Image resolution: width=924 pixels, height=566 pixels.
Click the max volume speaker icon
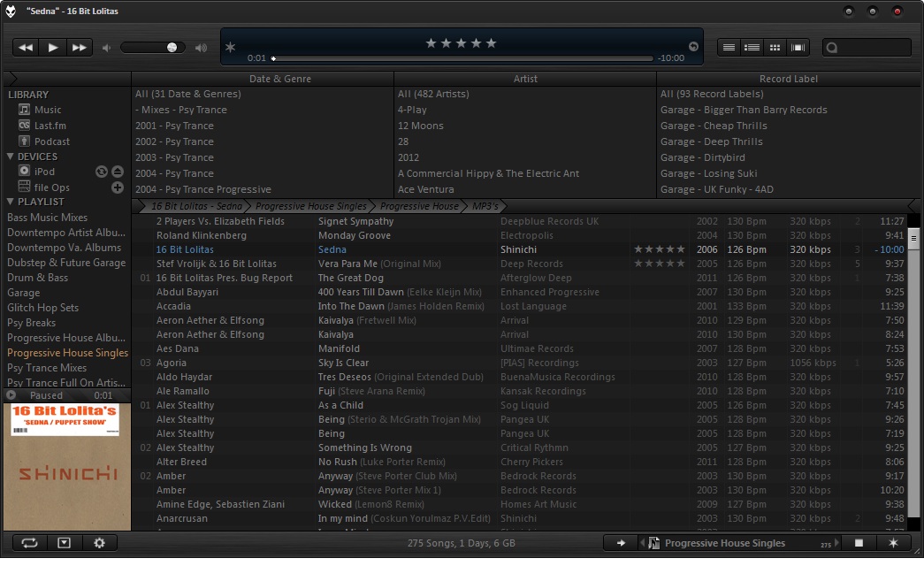(201, 48)
